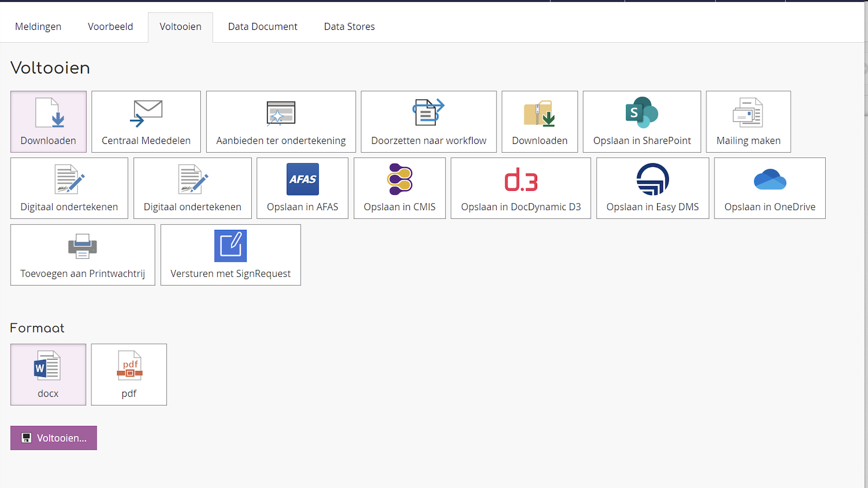Image resolution: width=868 pixels, height=488 pixels.
Task: Open the Mailing maken option
Action: point(748,122)
